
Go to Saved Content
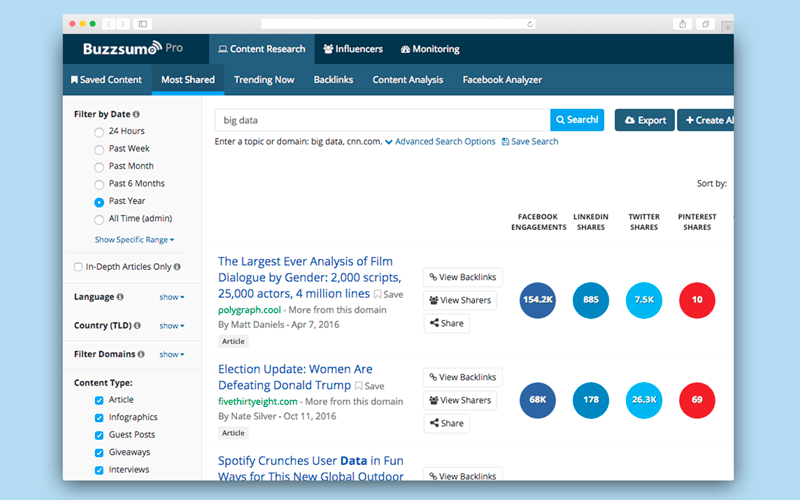pyautogui.click(x=106, y=80)
